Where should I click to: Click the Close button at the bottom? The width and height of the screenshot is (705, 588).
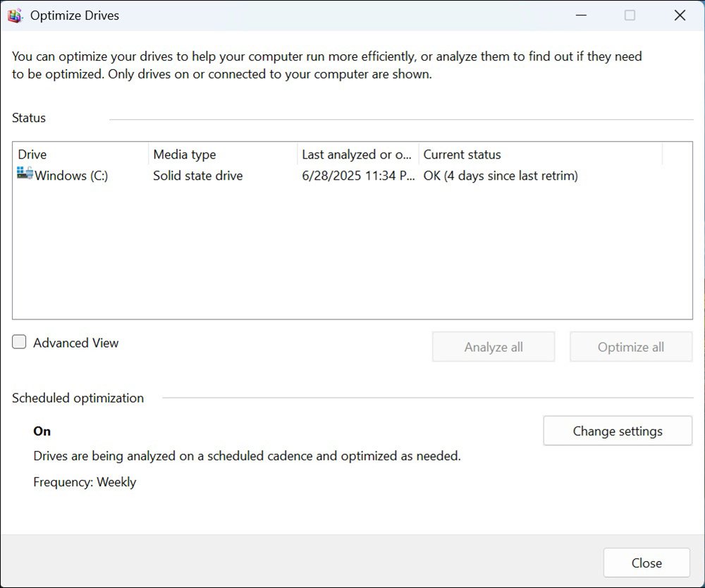(646, 563)
